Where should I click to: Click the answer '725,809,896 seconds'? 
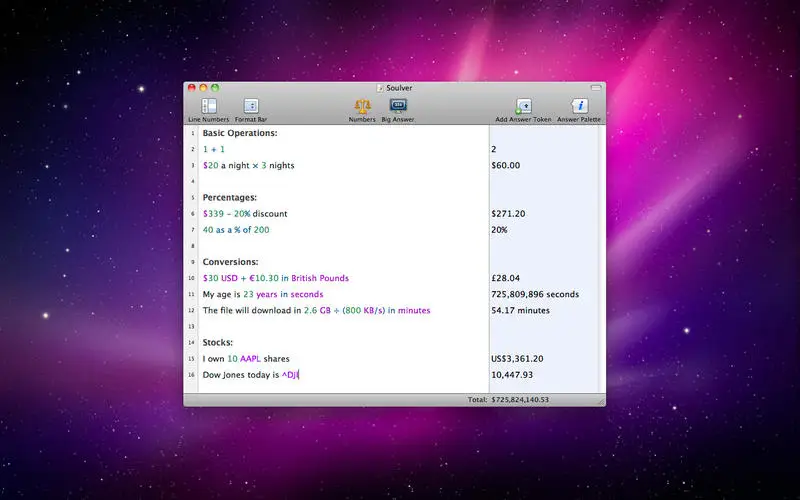pos(535,294)
